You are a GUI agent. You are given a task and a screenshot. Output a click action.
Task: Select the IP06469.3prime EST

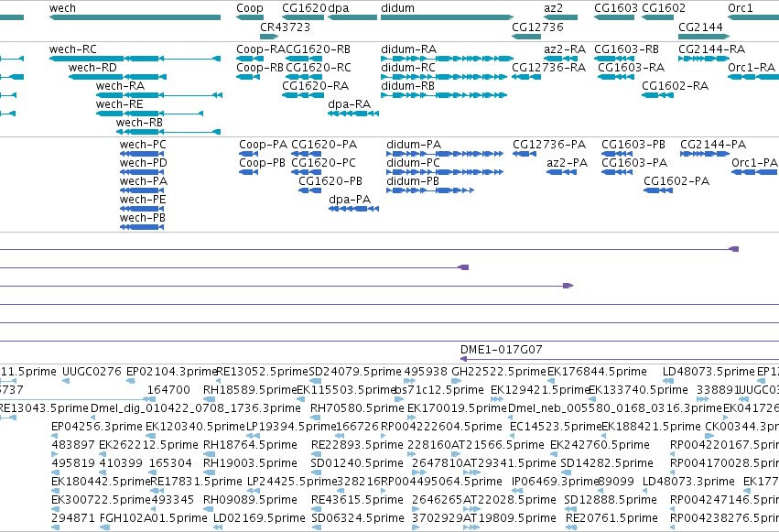[515, 492]
